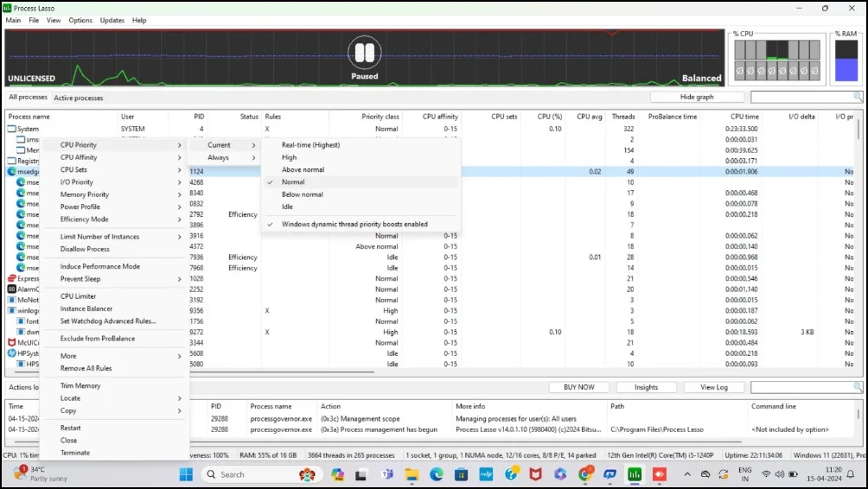Image resolution: width=868 pixels, height=489 pixels.
Task: Click the process list vertical scrollbar
Action: click(x=859, y=130)
